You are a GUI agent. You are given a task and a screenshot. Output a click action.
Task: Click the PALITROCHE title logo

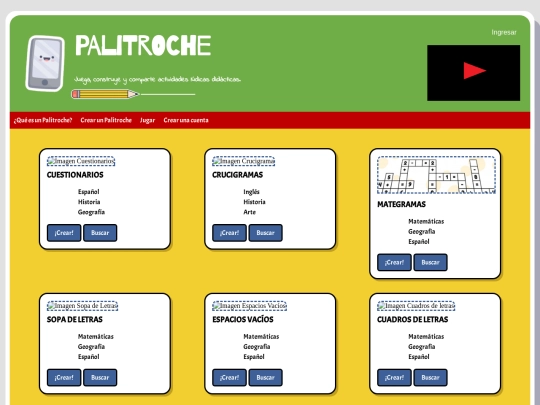[x=143, y=45]
